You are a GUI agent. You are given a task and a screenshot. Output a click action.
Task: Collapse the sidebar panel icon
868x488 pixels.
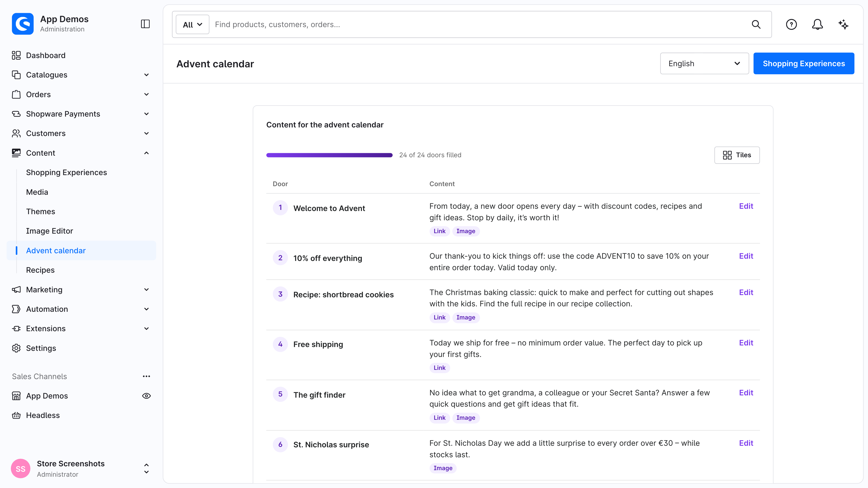(145, 24)
